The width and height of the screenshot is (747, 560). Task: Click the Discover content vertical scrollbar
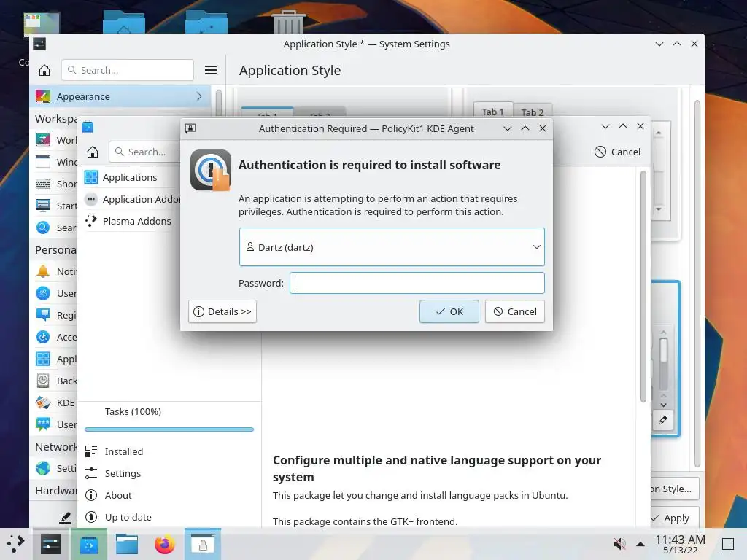click(643, 287)
